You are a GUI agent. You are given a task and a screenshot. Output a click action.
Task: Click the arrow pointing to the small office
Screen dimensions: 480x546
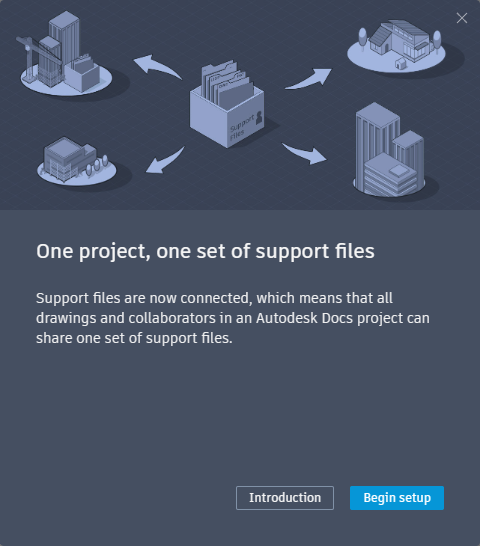click(165, 160)
